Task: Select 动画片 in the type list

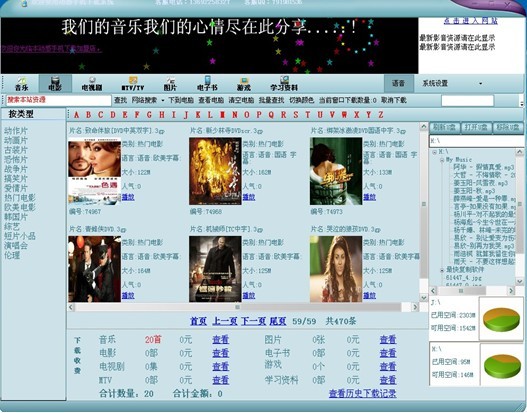Action: coord(16,140)
